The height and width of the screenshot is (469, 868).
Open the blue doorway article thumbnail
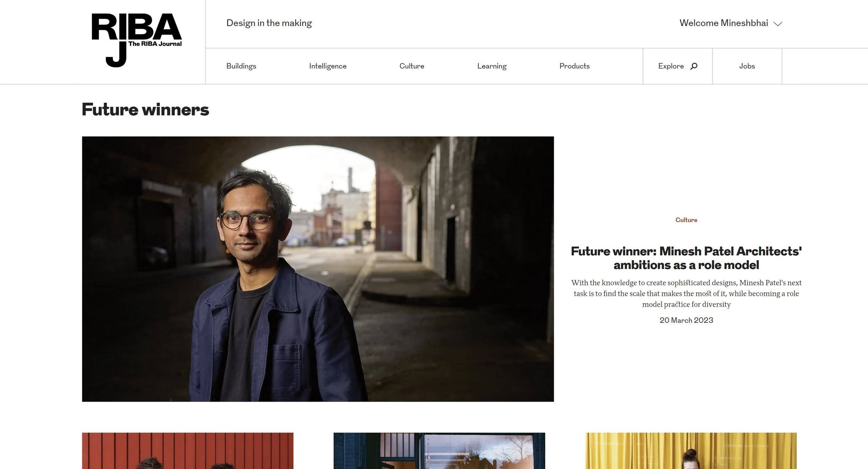click(x=439, y=451)
